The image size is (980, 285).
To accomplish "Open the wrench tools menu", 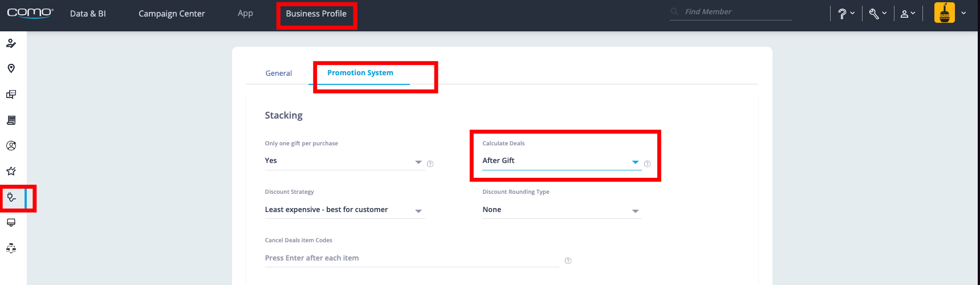I will coord(877,14).
